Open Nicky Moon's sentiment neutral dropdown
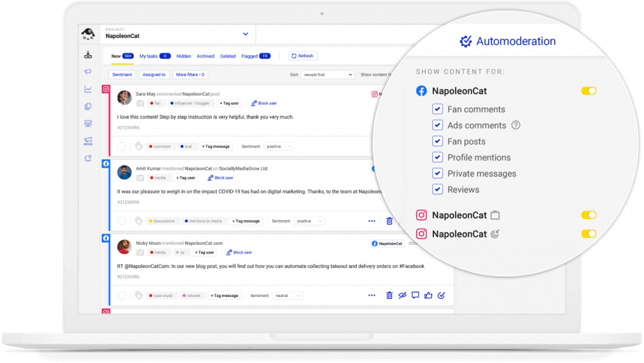Image resolution: width=644 pixels, height=363 pixels. click(x=287, y=296)
